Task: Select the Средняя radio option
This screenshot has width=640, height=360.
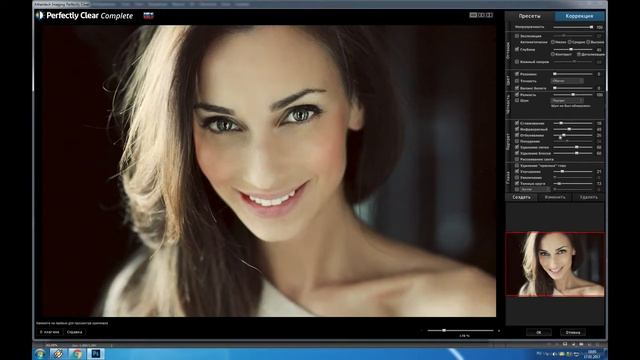Action: (570, 42)
